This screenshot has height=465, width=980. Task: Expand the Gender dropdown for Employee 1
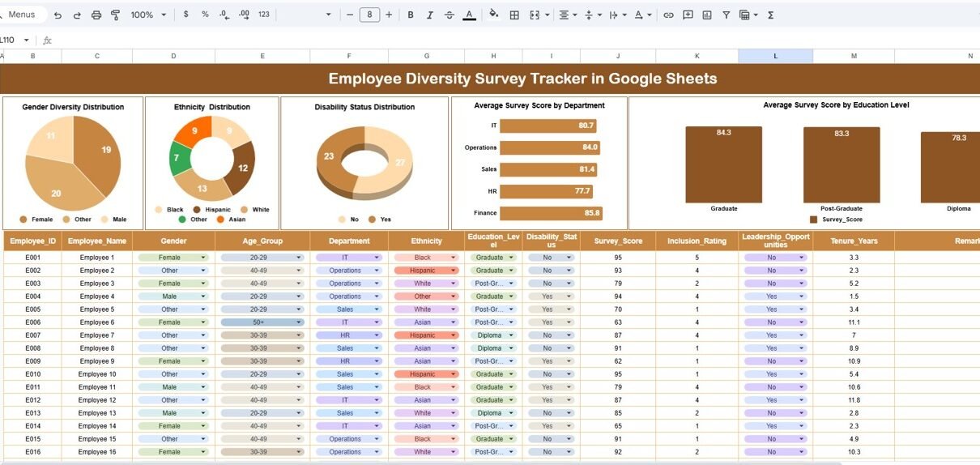(x=203, y=258)
